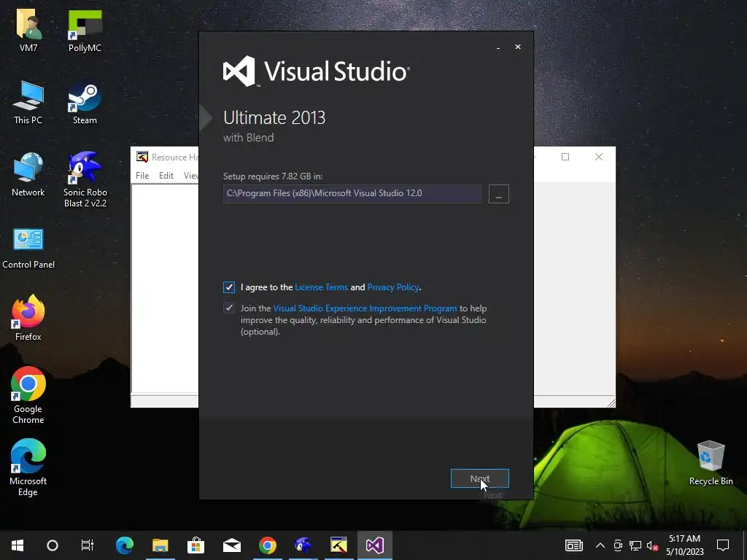Viewport: 747px width, 560px height.
Task: Select the Visual Studio installer taskbar icon
Action: pyautogui.click(x=375, y=545)
